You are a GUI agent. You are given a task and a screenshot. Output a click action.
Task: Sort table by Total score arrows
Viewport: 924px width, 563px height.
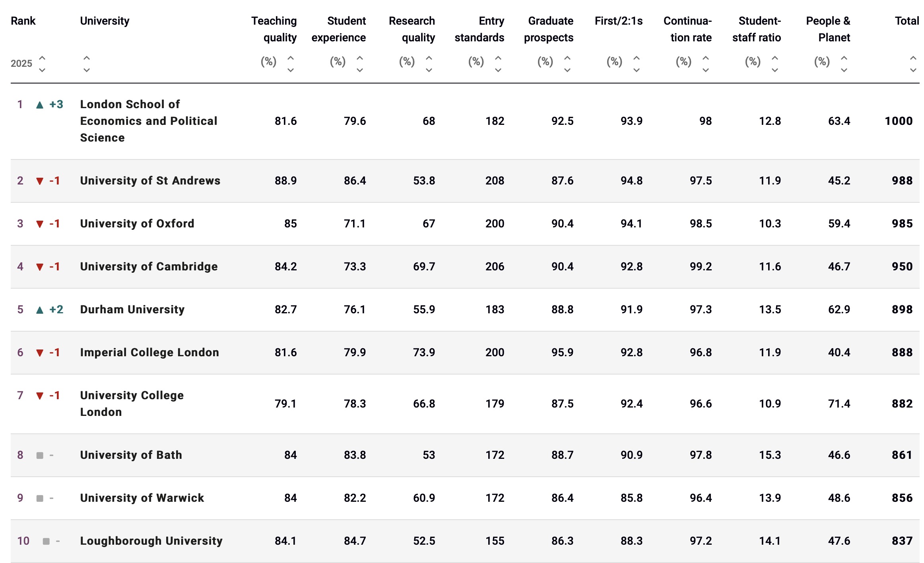point(913,64)
